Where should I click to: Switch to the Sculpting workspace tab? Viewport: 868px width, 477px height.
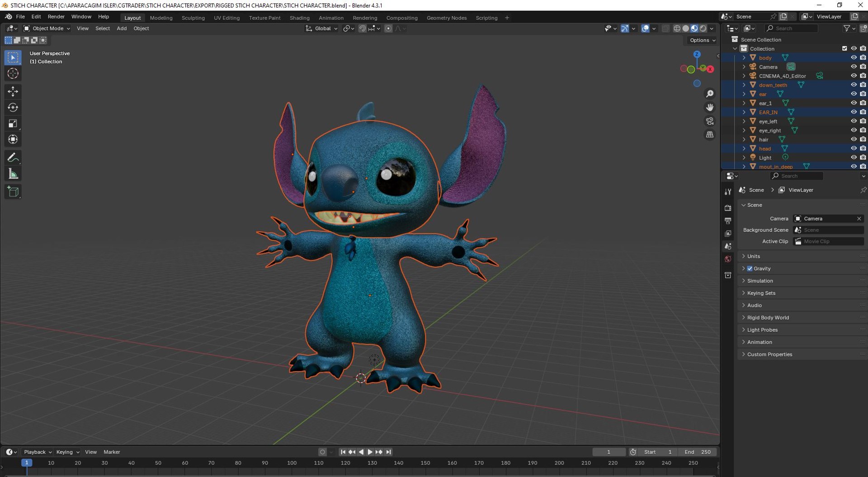tap(193, 18)
